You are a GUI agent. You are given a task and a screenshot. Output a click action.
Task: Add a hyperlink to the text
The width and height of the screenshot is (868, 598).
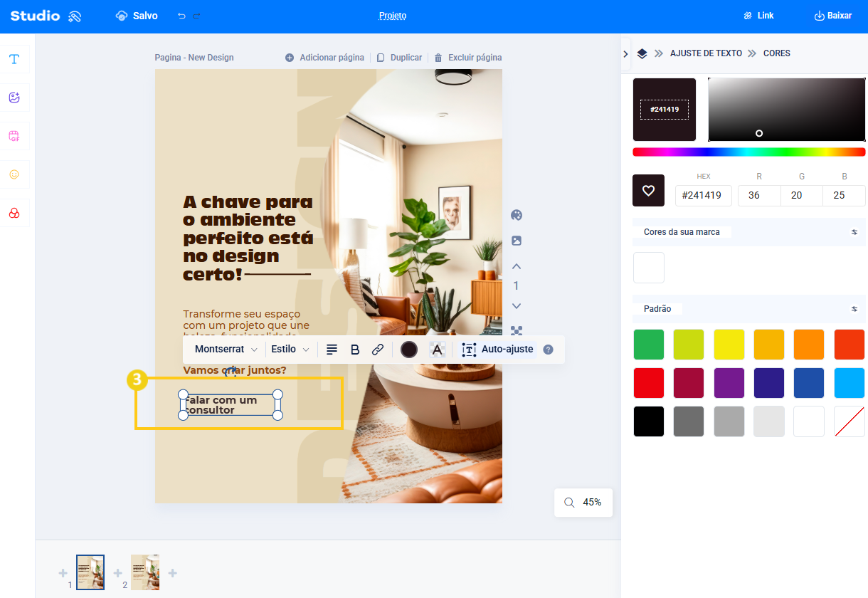click(378, 350)
